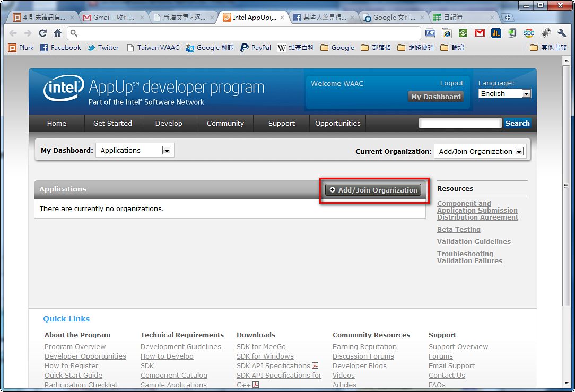
Task: Open the PayPal bookmark
Action: 256,48
